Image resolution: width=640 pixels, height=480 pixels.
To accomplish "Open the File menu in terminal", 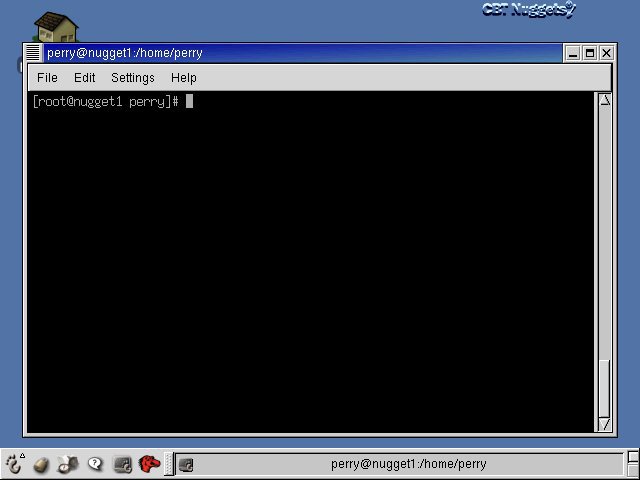I will 47,78.
